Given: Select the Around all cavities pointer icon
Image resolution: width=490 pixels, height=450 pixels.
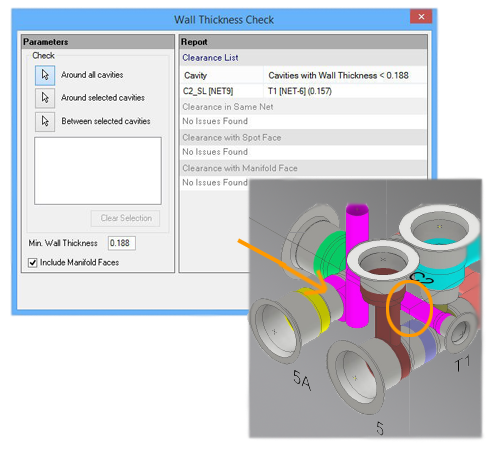Looking at the screenshot, I should (45, 75).
